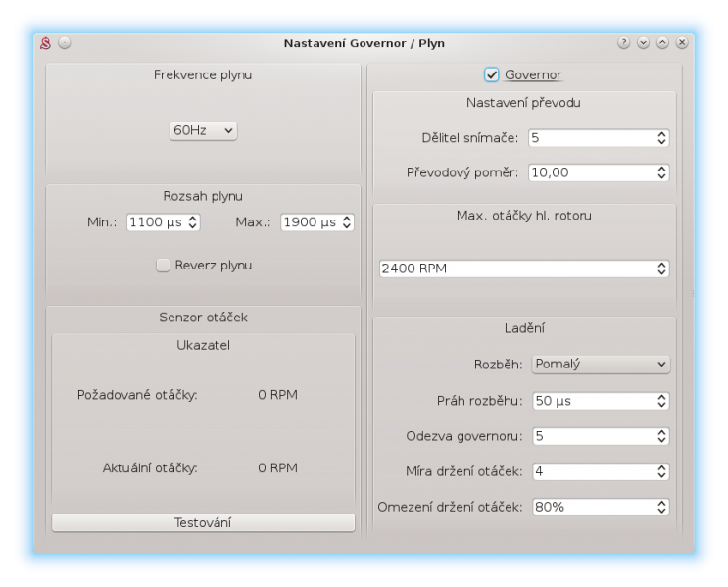The width and height of the screenshot is (728, 587).
Task: Click the Odezva governoru value field
Action: pyautogui.click(x=592, y=436)
